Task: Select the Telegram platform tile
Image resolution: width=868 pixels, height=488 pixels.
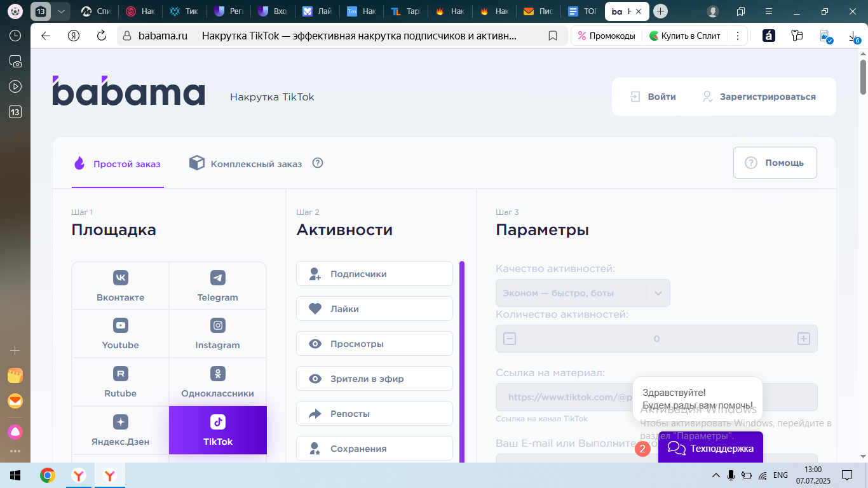Action: (218, 286)
